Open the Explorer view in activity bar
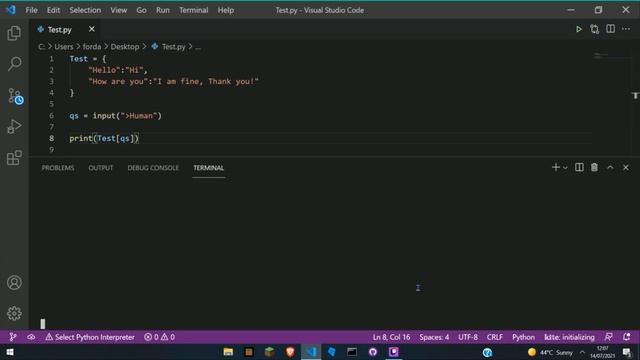The height and width of the screenshot is (360, 640). 14,33
